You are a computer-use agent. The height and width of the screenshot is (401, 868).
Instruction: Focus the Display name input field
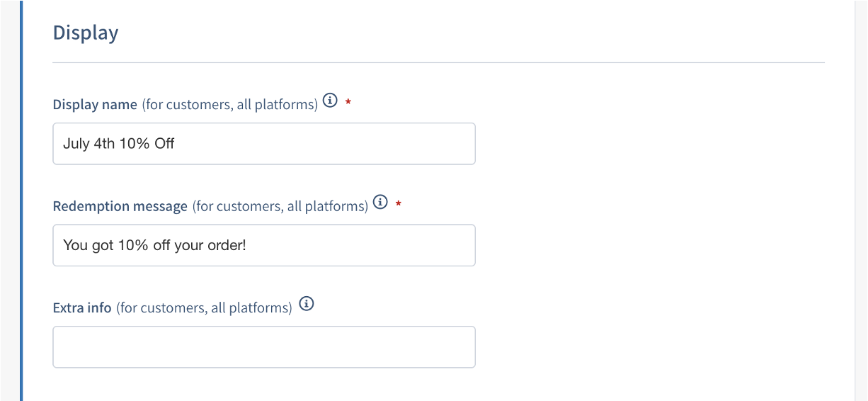click(x=263, y=144)
